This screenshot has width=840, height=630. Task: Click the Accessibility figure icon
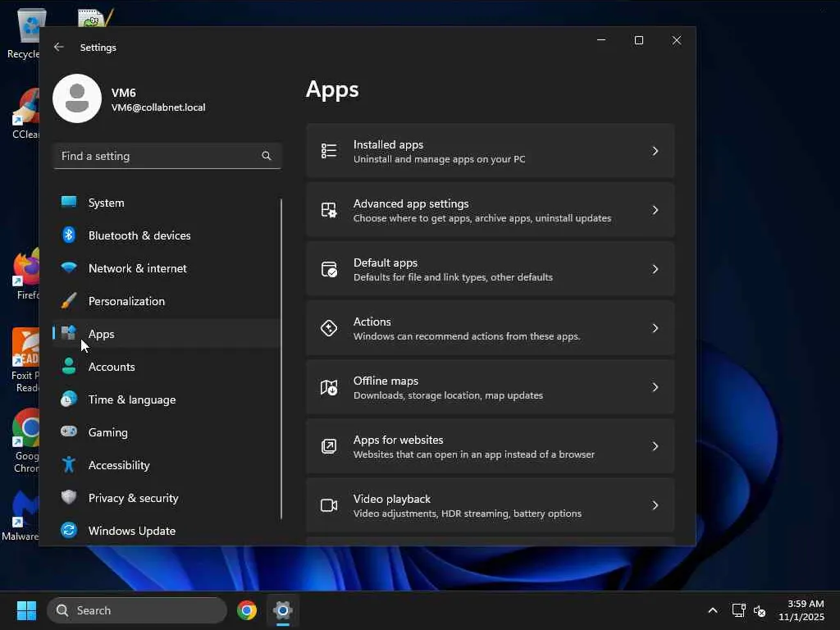(69, 465)
